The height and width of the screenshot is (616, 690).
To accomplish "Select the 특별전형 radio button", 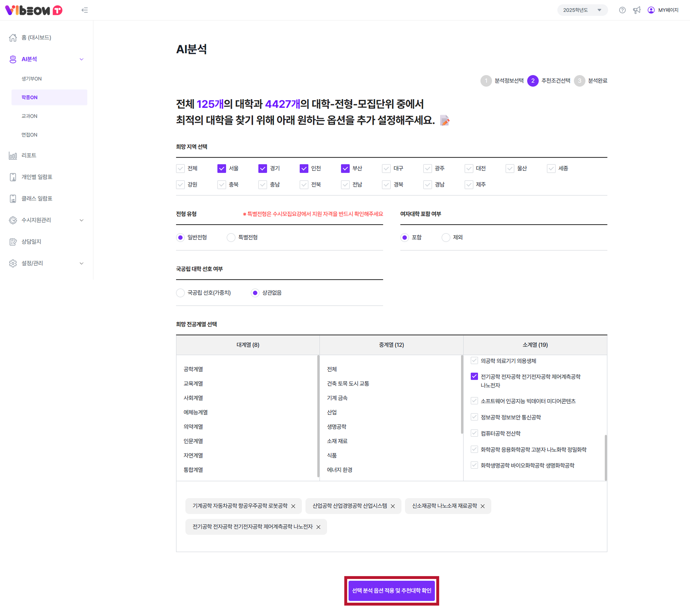I will 231,238.
